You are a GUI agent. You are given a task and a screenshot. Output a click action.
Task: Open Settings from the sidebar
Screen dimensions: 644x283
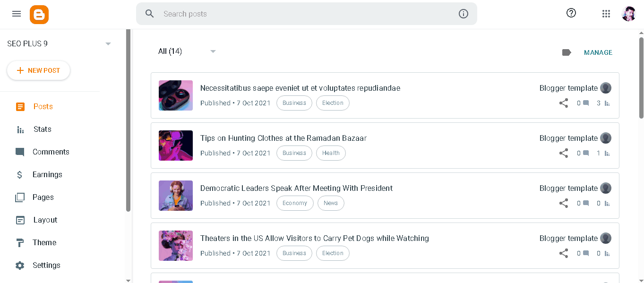(x=46, y=265)
